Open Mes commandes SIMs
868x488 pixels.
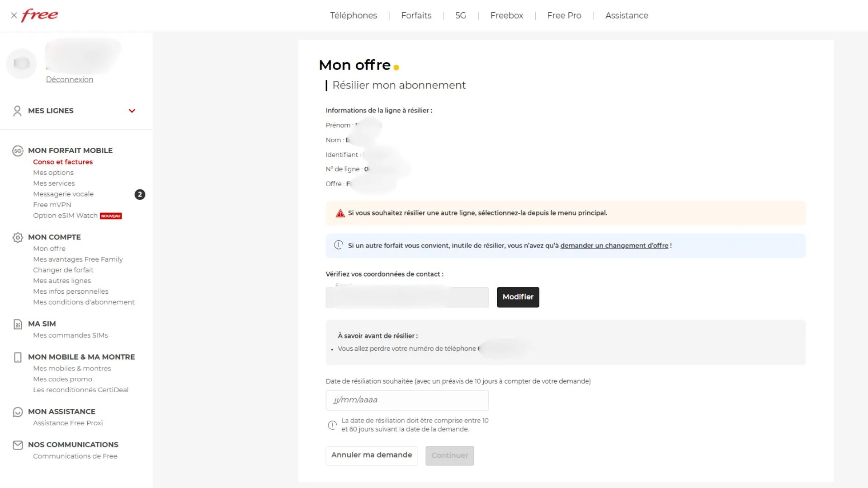coord(71,335)
